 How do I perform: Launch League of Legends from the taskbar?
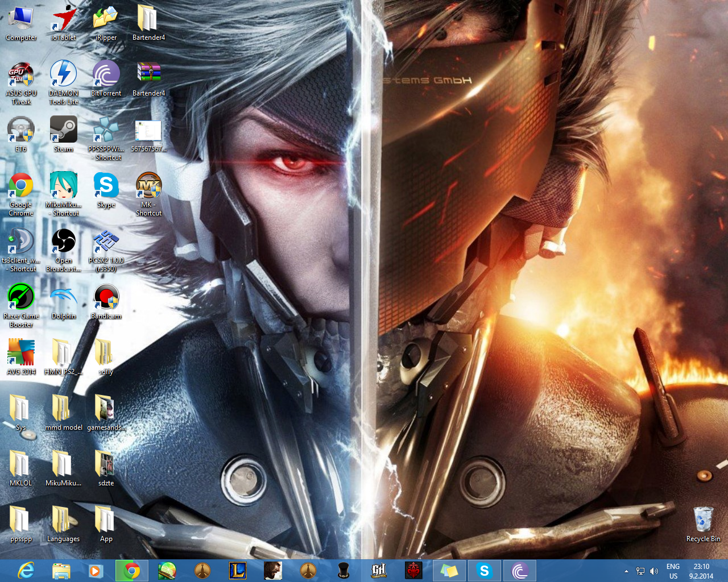237,571
